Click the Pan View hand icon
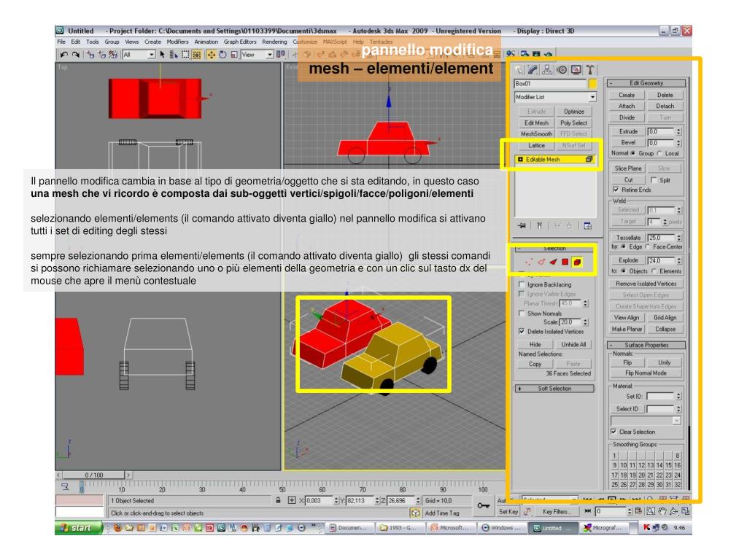This screenshot has height=560, width=747. pos(662,511)
